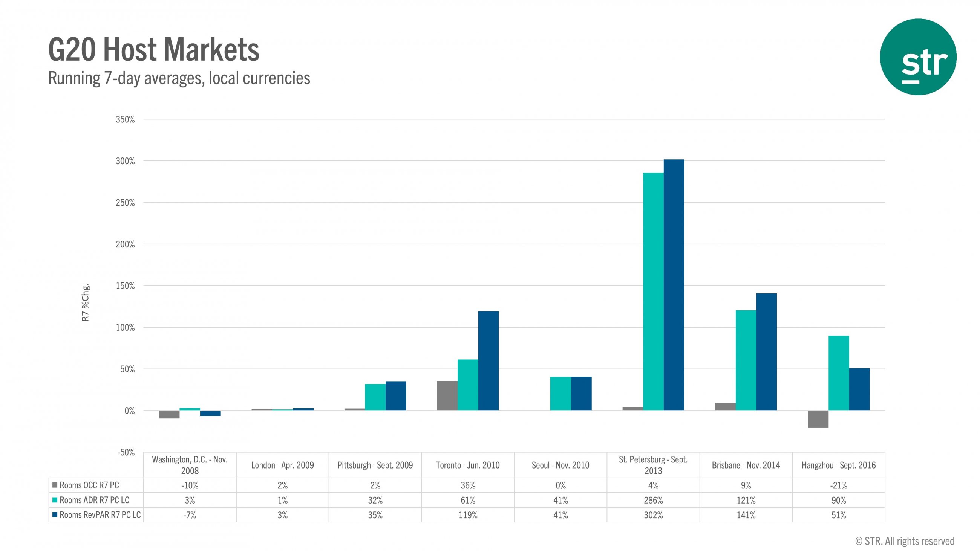Screen dimensions: 980x551
Task: Select Brisbane's teal ADR bar
Action: tap(746, 360)
